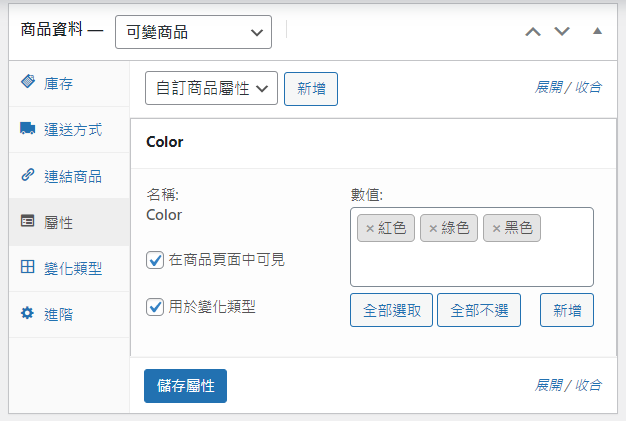The width and height of the screenshot is (626, 421).
Task: Click the attributes list icon
Action: tap(28, 222)
